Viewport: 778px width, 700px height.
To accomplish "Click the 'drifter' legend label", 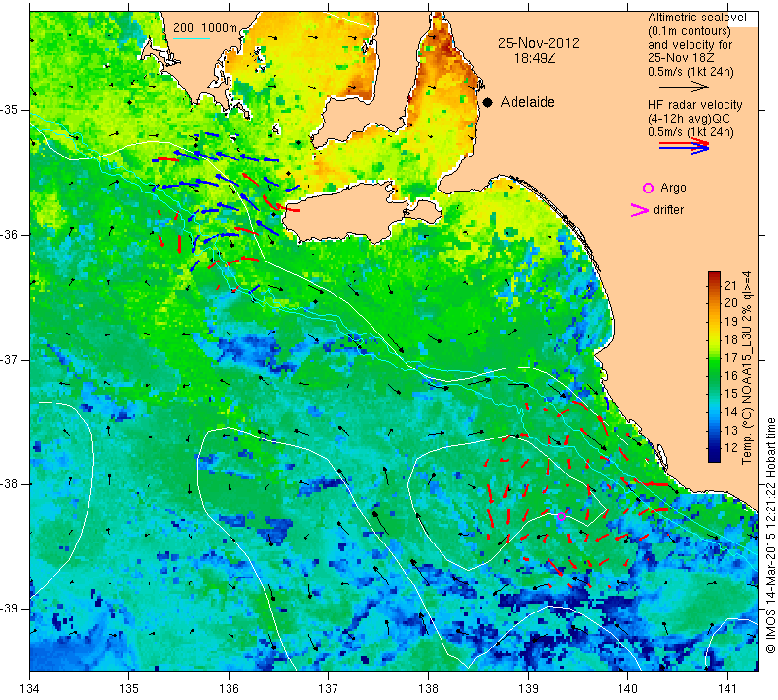I will [x=668, y=210].
